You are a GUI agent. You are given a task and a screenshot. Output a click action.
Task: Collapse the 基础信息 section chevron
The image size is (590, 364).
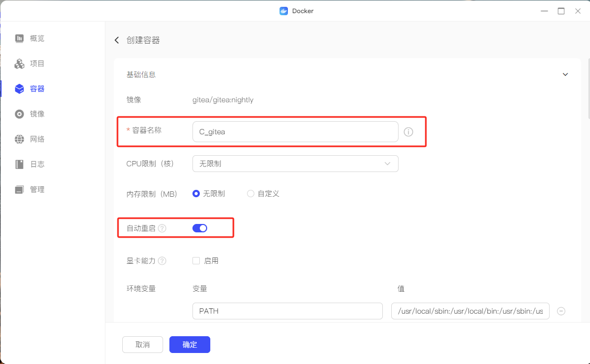click(565, 74)
